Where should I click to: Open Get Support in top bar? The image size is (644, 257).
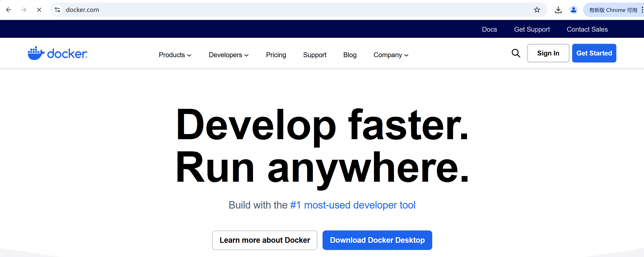(532, 29)
